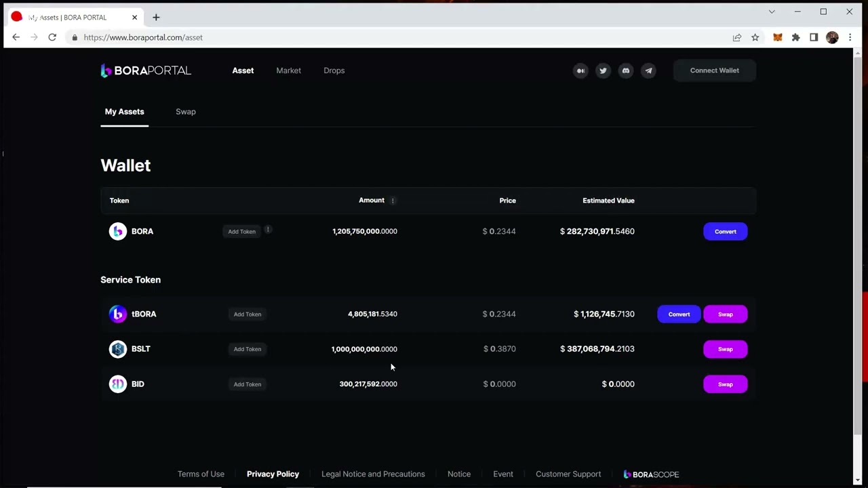Click the tBORA estimated value $1,126,745.7130

tap(604, 314)
